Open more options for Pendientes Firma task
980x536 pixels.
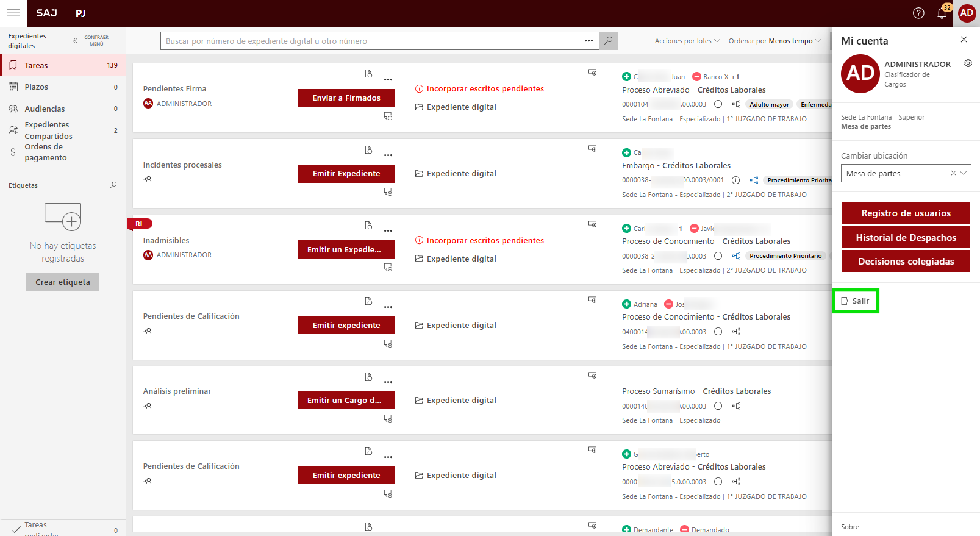(x=388, y=80)
